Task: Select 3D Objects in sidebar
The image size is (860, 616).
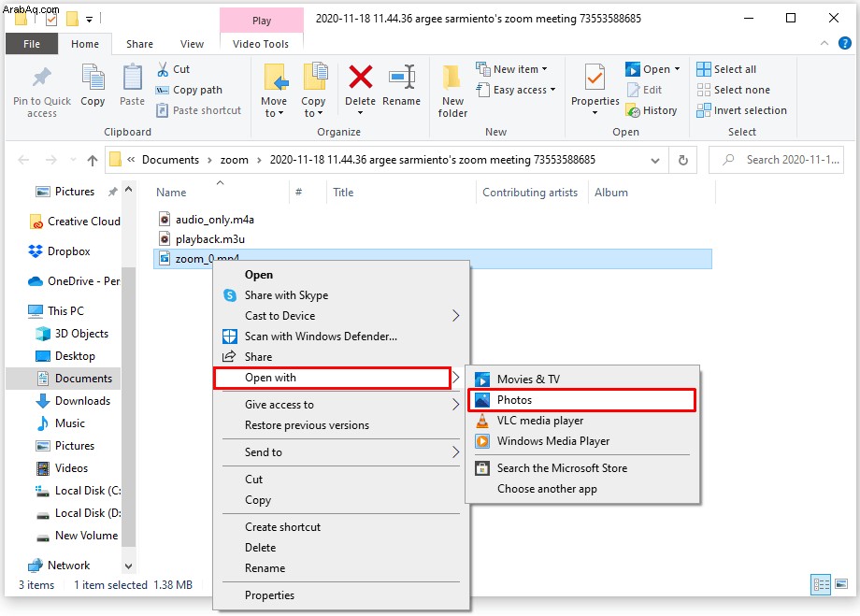Action: [72, 334]
